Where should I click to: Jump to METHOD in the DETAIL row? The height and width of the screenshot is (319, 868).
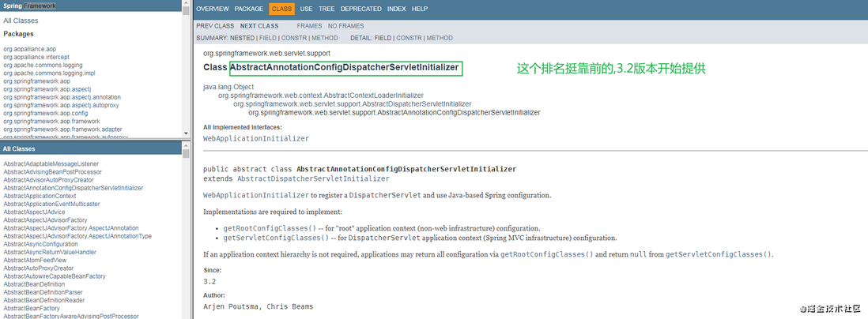click(x=440, y=38)
